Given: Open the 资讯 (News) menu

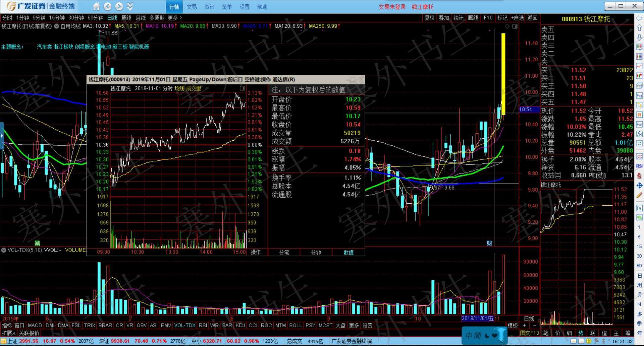Looking at the screenshot, I should click(x=209, y=7).
